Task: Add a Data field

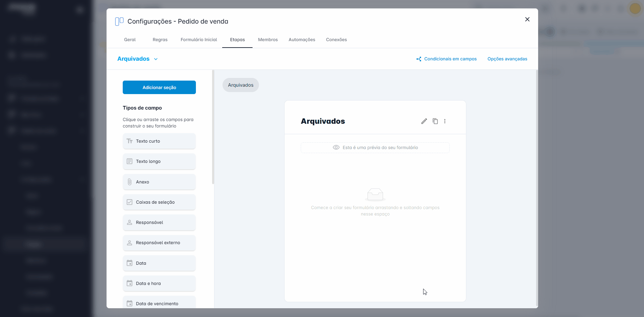Action: click(x=159, y=263)
